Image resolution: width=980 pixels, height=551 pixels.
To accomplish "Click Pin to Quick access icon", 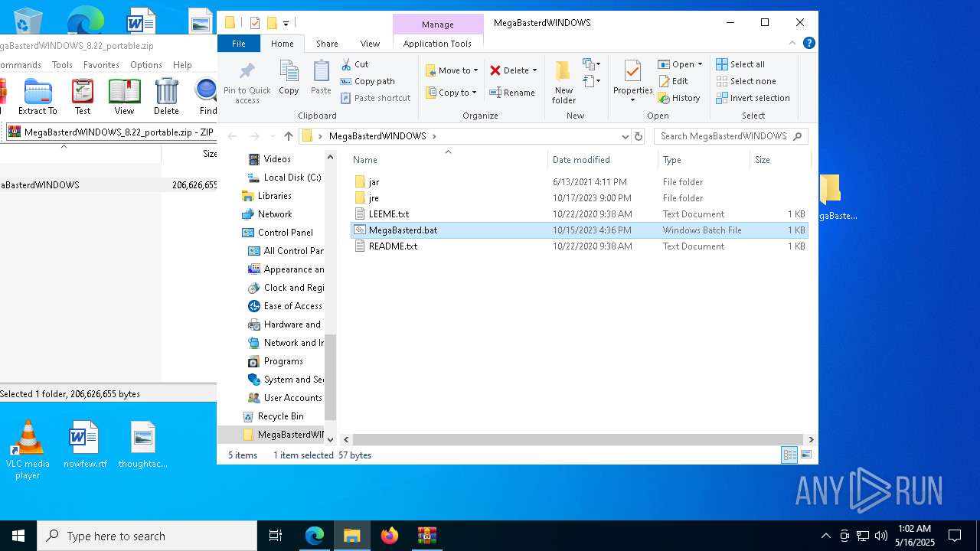I will pos(247,83).
